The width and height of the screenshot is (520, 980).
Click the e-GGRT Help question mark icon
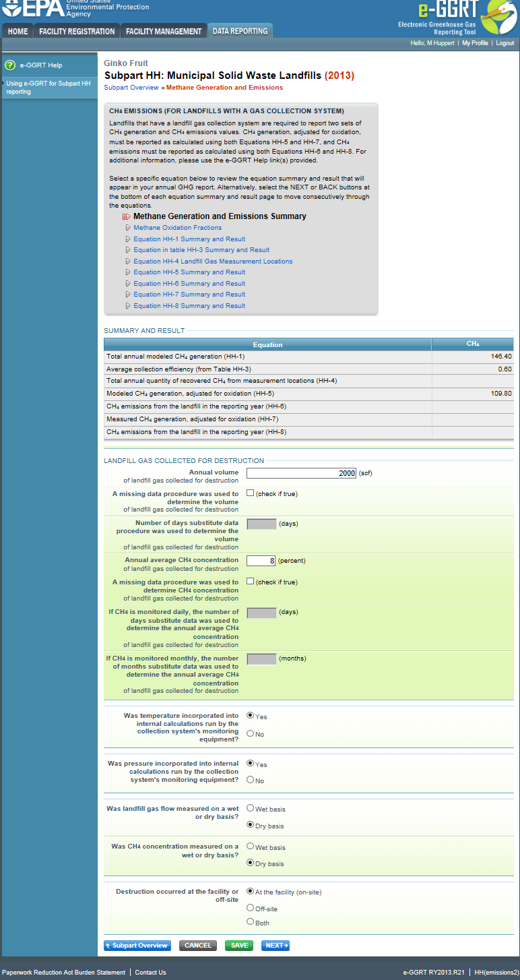[10, 65]
